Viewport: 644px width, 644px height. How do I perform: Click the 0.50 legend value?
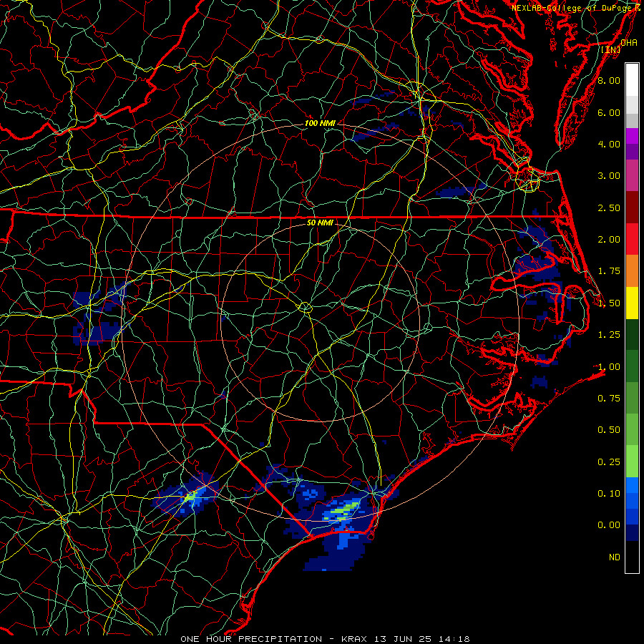point(609,430)
